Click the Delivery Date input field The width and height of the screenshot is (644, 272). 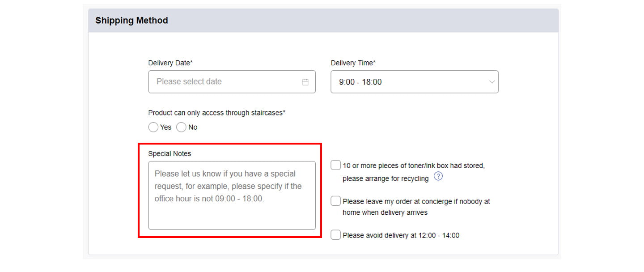[x=232, y=82]
